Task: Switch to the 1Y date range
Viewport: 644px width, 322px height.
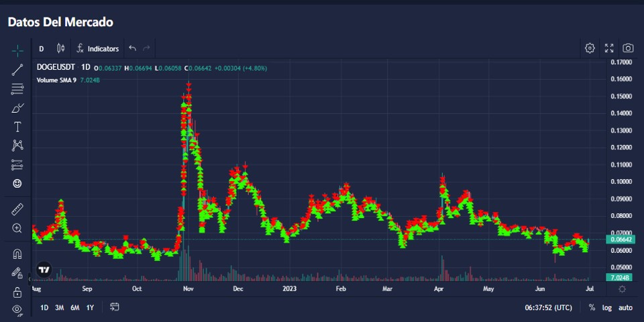Action: click(90, 307)
